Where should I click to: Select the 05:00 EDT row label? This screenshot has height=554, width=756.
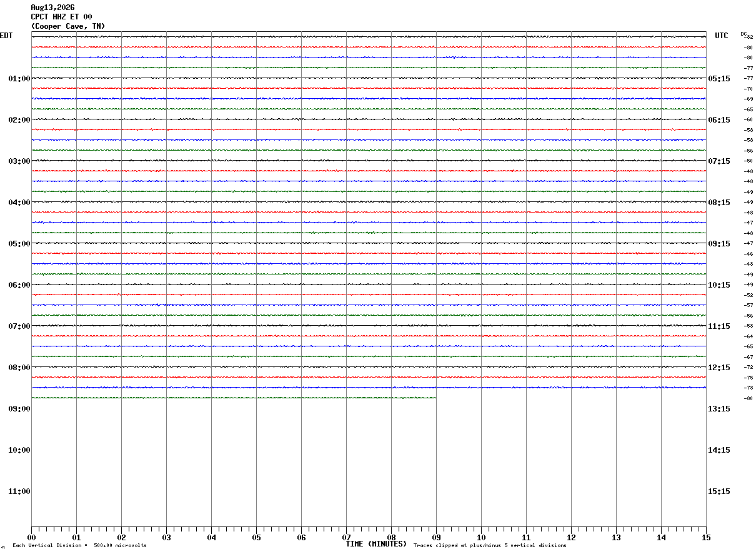pyautogui.click(x=19, y=244)
